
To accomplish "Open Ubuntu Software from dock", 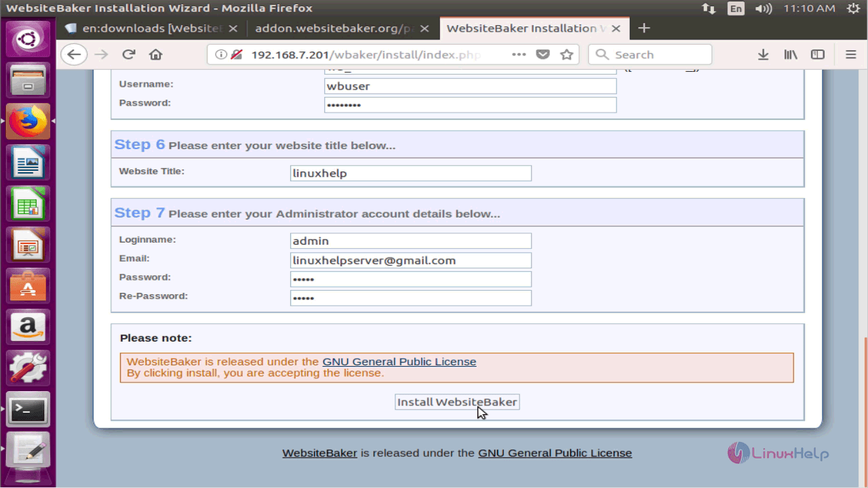I will 28,287.
